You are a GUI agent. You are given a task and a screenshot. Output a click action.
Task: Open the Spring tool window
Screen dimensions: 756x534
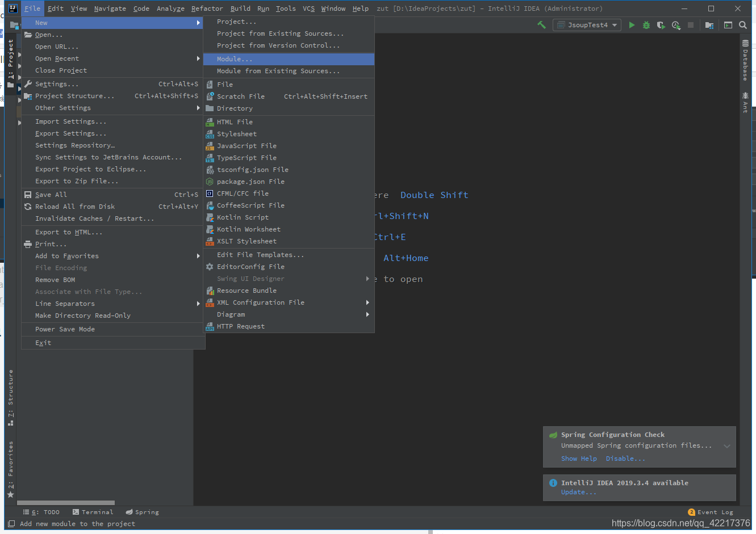click(143, 512)
